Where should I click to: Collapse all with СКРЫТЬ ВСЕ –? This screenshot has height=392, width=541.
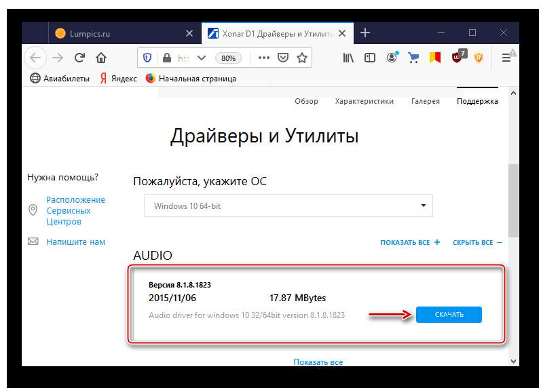point(477,242)
